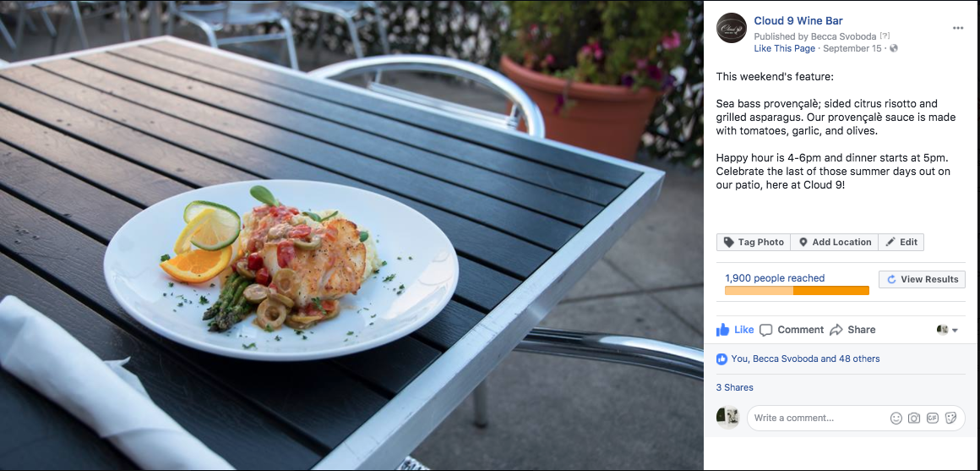Edit the photo post

pyautogui.click(x=901, y=242)
